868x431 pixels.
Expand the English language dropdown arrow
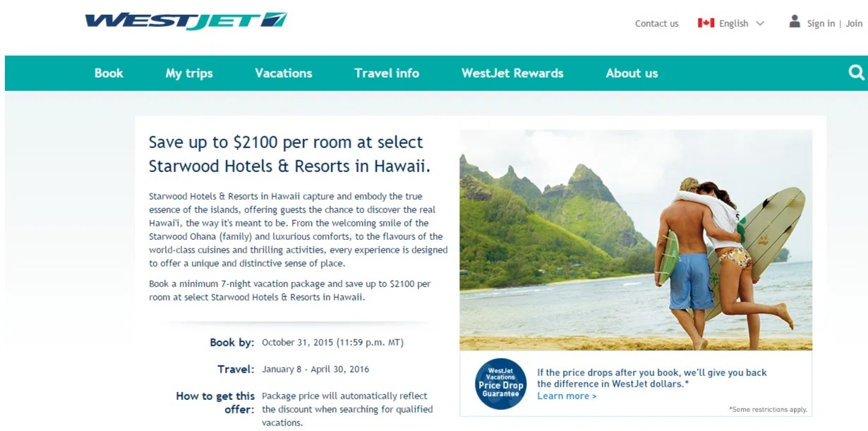[760, 23]
